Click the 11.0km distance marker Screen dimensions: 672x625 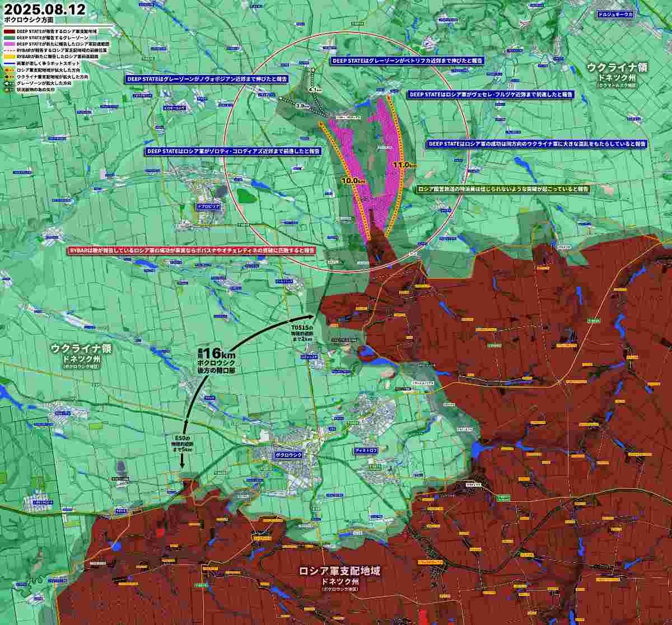point(404,165)
